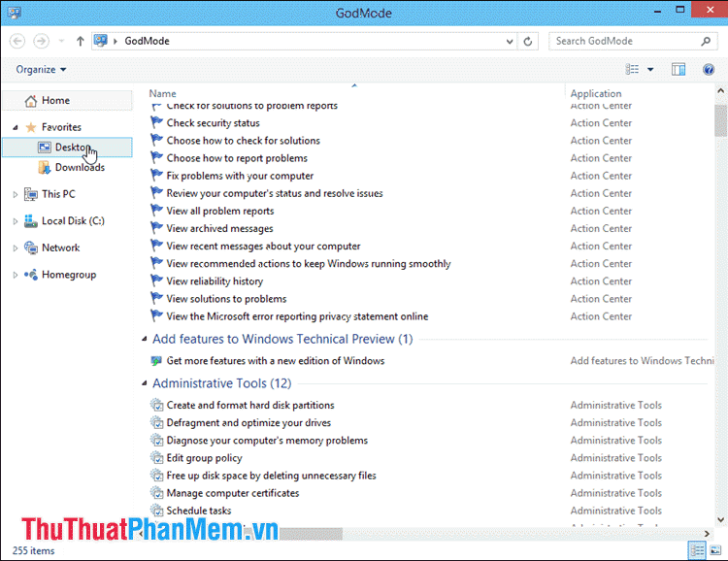Click flag icon for View all problem reports
The width and height of the screenshot is (728, 561).
[156, 211]
